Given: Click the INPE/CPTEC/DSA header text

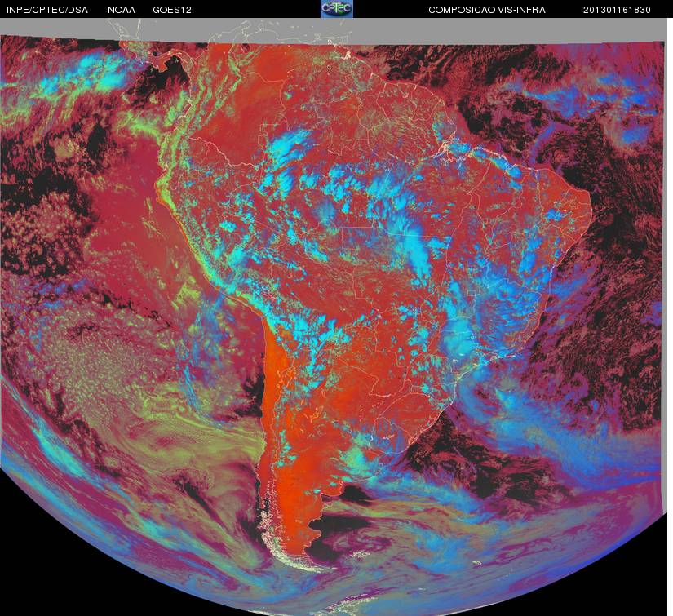Looking at the screenshot, I should (47, 10).
